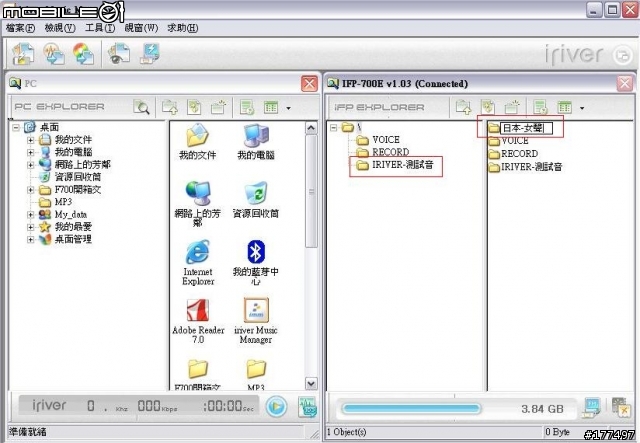Open the 檢視(V) menu

point(60,28)
